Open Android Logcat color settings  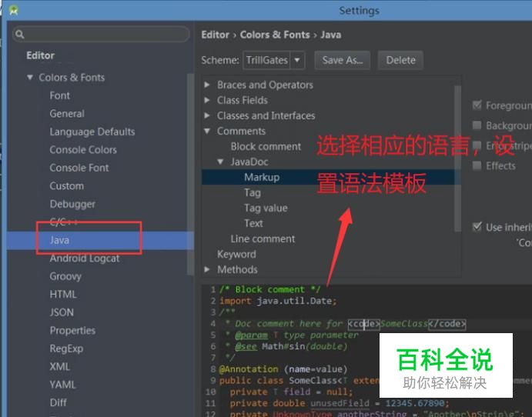[x=85, y=259]
